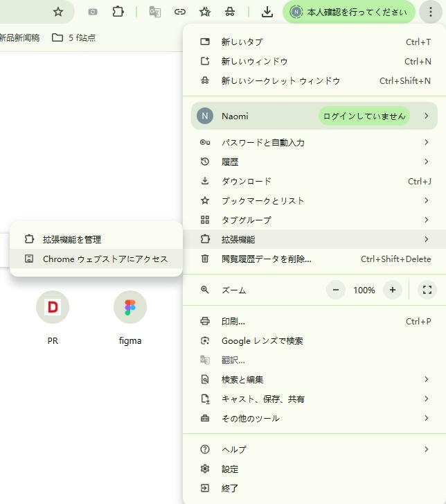This screenshot has height=504, width=446.
Task: Click the key icon beside パスワード
Action: pyautogui.click(x=205, y=142)
